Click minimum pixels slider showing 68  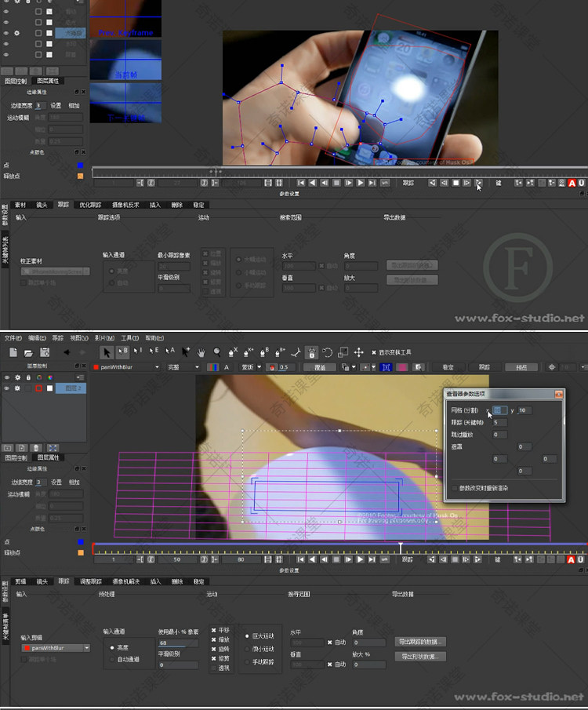pos(178,643)
